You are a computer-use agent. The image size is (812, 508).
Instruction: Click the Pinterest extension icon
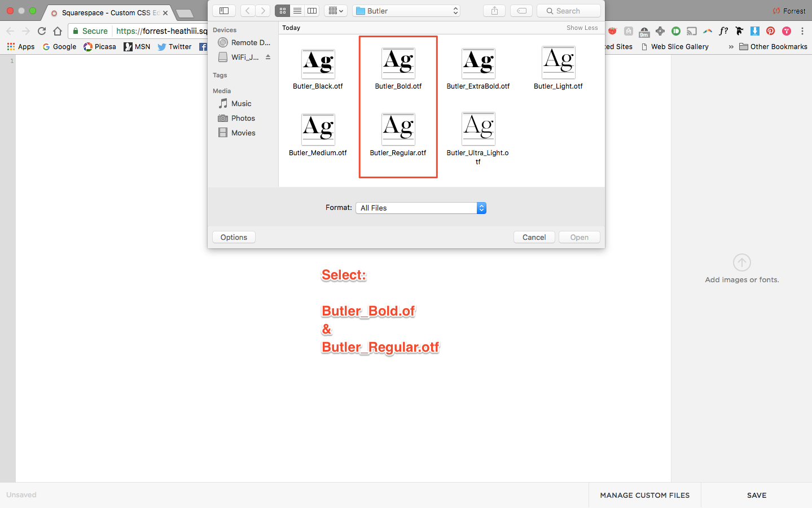coord(770,31)
